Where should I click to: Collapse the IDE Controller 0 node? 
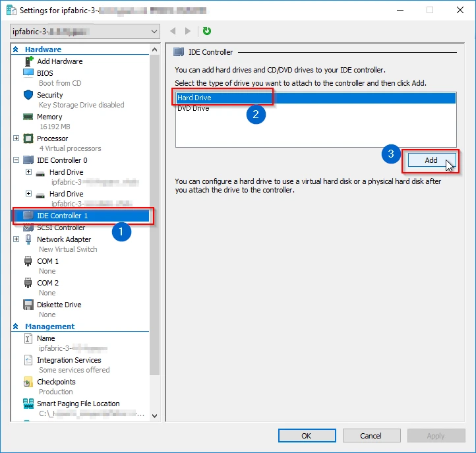pos(16,160)
